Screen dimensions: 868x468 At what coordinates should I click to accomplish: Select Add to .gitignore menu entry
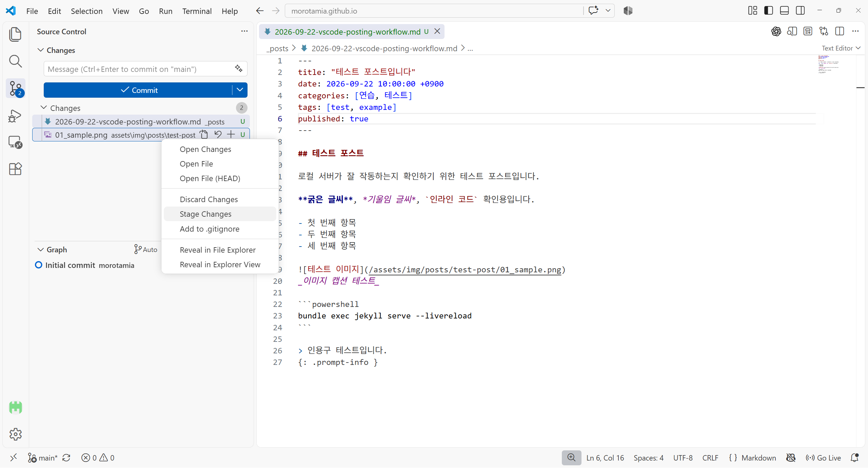coord(220,229)
